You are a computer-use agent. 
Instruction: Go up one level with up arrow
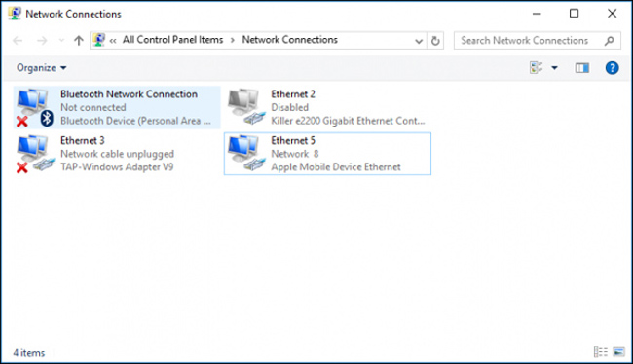[78, 40]
